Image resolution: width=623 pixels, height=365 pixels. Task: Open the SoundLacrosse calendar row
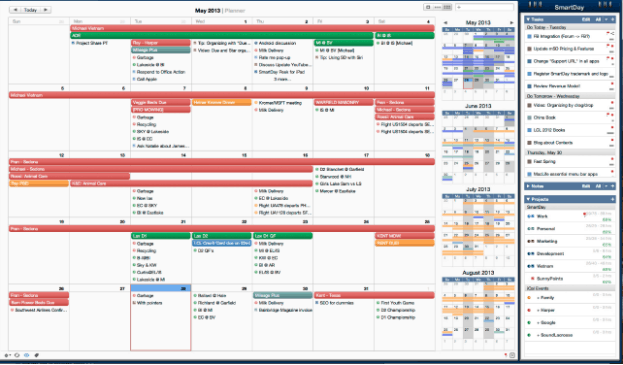(570, 335)
